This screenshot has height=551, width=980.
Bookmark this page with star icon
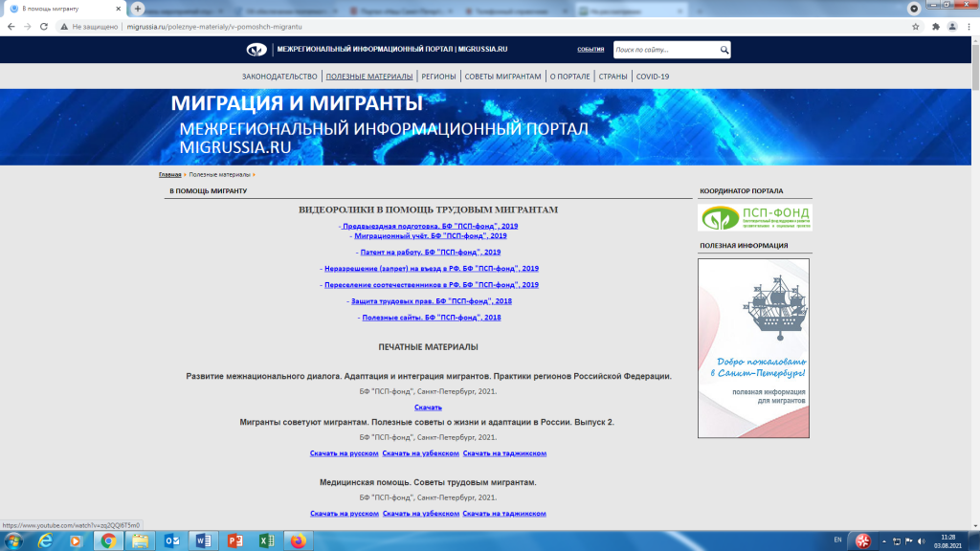click(x=916, y=27)
